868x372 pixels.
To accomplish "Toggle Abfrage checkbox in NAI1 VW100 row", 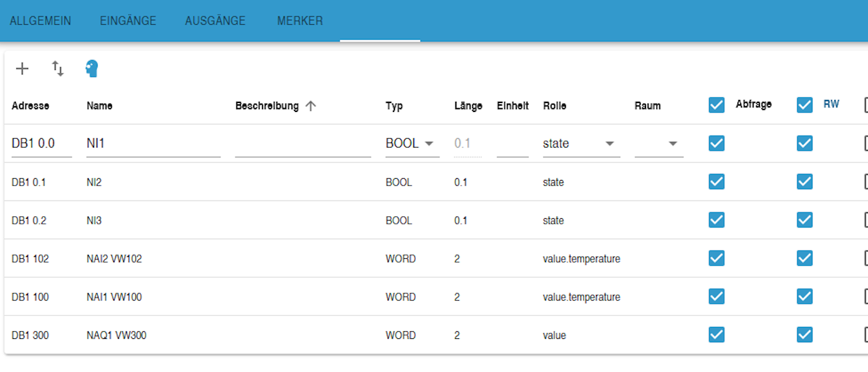I will point(717,297).
